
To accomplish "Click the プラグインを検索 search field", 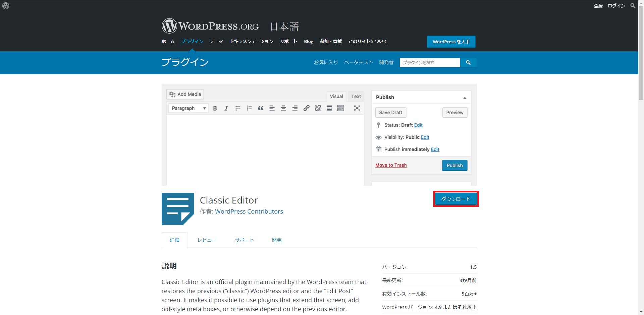I will point(430,62).
